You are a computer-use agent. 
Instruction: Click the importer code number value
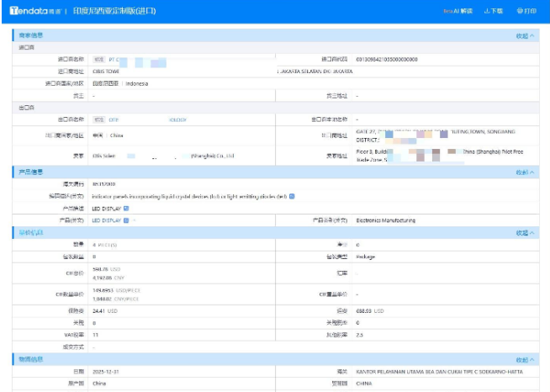point(386,60)
